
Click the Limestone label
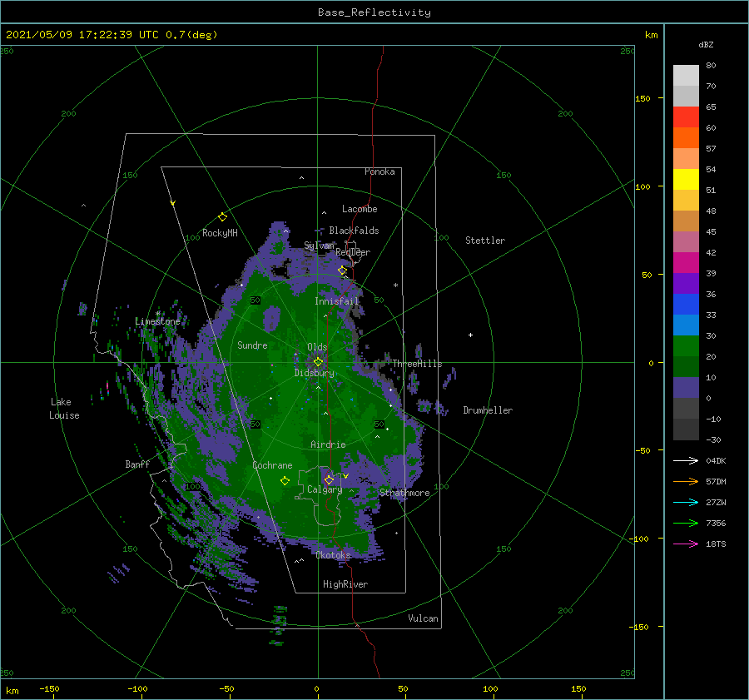click(157, 321)
